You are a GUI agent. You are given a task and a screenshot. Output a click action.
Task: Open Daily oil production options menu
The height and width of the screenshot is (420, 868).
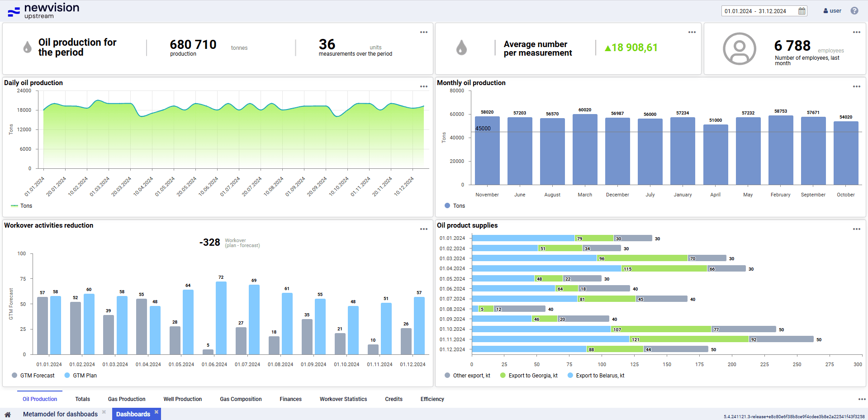(x=424, y=86)
